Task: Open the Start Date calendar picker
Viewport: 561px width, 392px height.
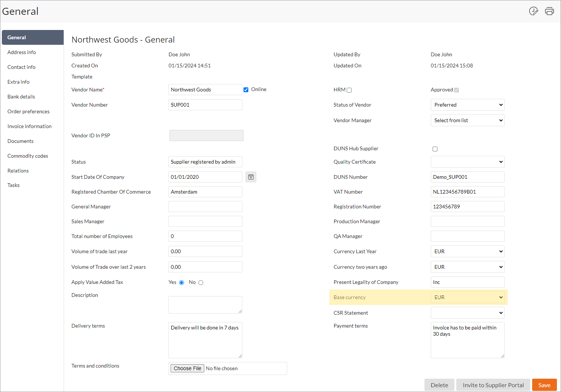Action: tap(251, 177)
